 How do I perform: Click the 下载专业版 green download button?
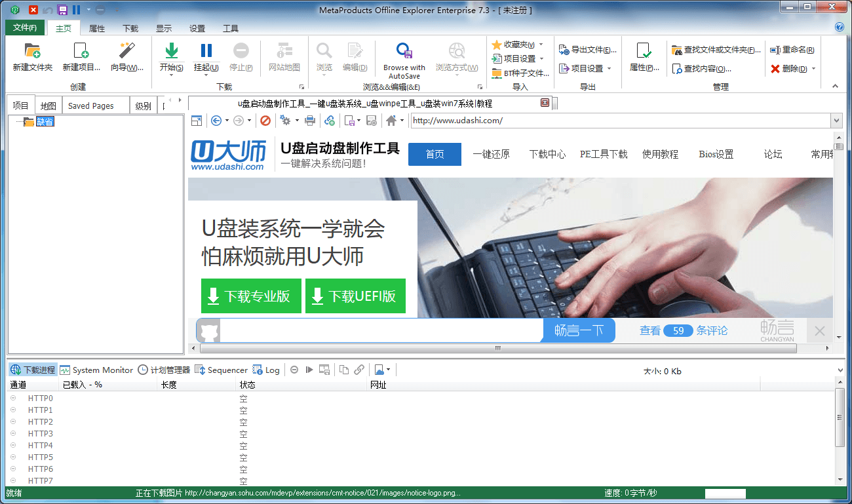[251, 296]
